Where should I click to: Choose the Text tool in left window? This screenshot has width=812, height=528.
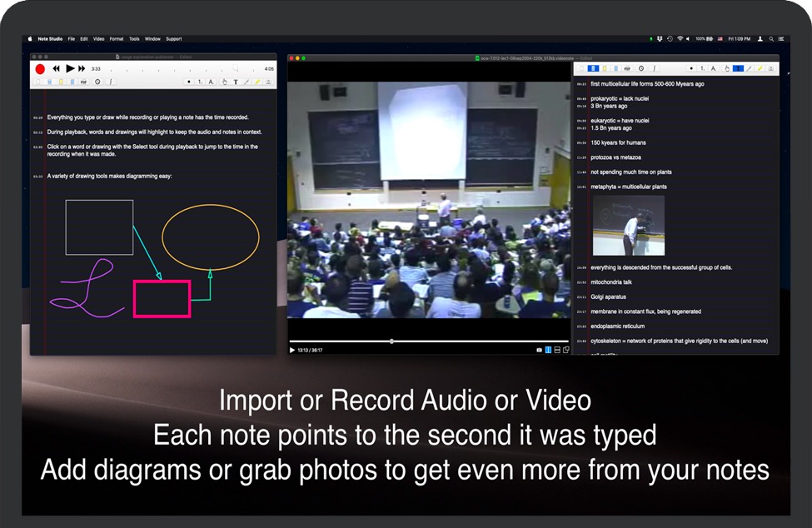[x=236, y=82]
